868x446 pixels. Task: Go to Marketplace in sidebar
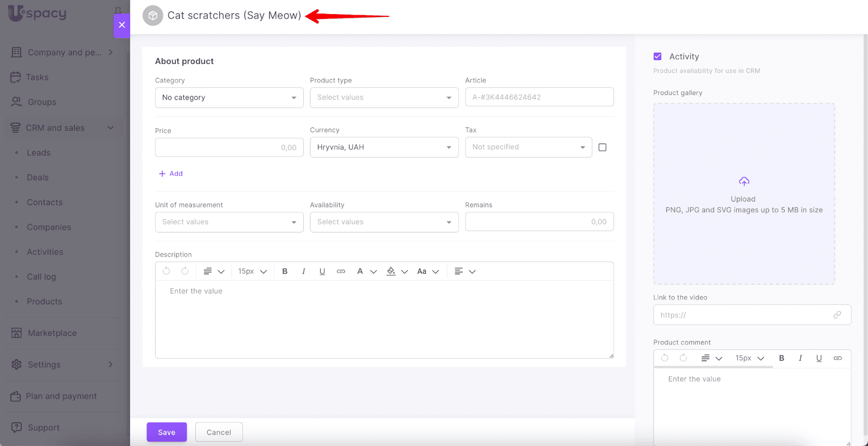click(x=52, y=333)
